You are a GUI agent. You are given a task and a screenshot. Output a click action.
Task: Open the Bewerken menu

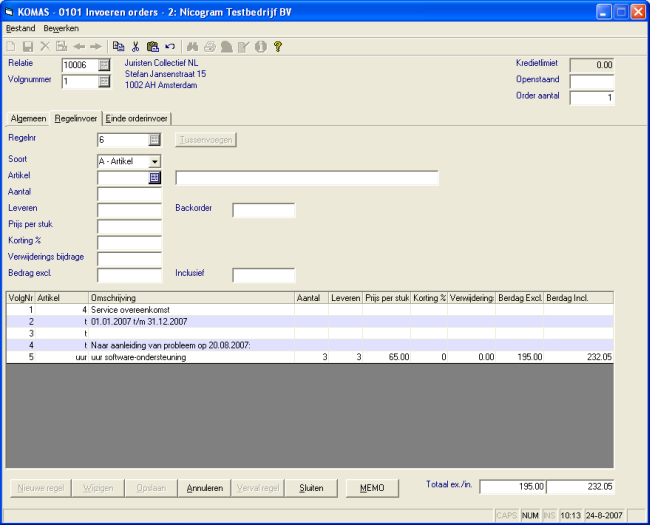(x=61, y=28)
